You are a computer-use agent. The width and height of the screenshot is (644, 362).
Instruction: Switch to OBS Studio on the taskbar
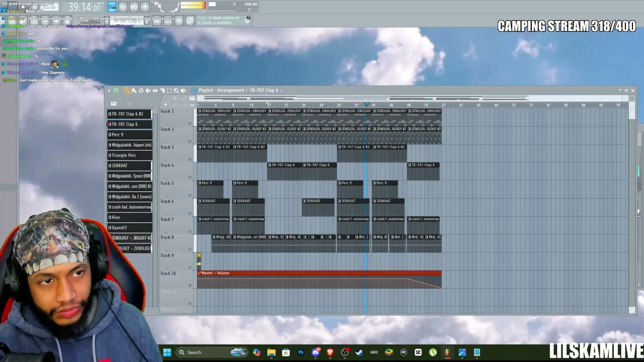tap(345, 352)
